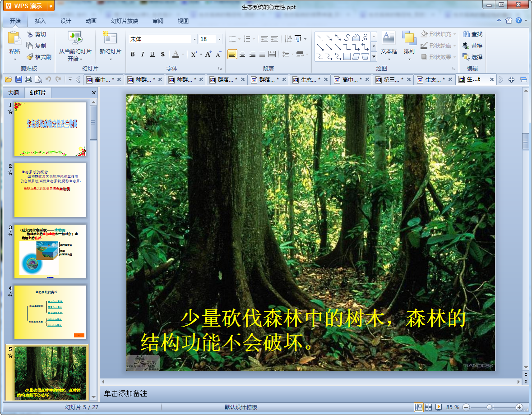The height and width of the screenshot is (415, 532).
Task: Switch to the Animation (动画) ribbon tab
Action: (91, 21)
